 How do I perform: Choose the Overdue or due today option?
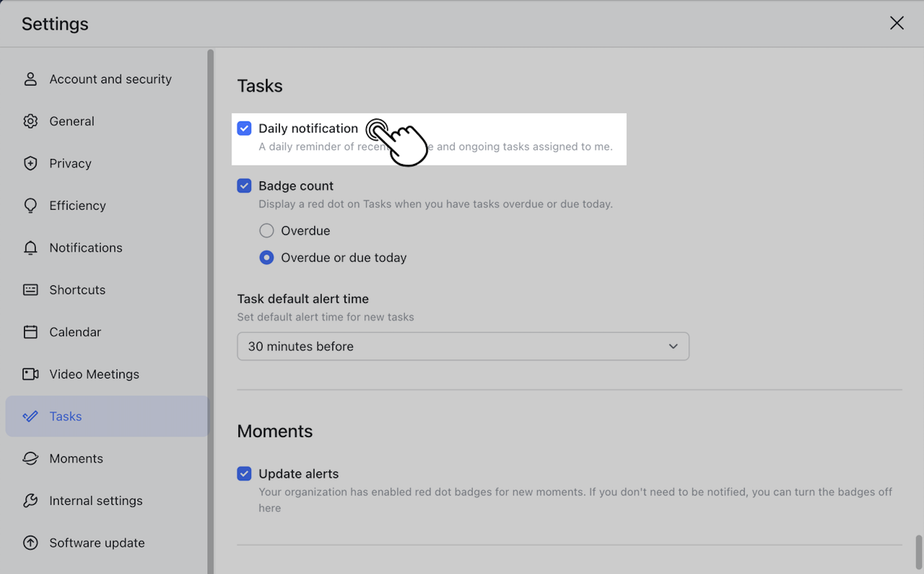(266, 257)
